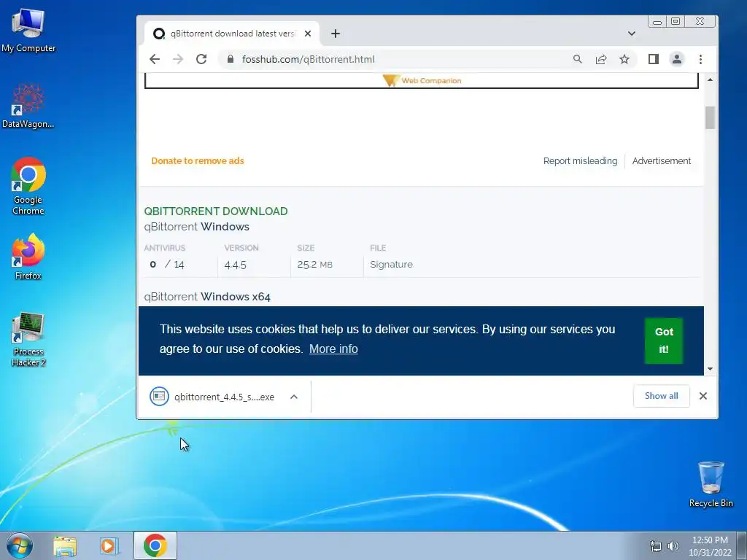Select the Process Hacker 2 desktop shortcut
The width and height of the screenshot is (747, 560).
tap(28, 339)
